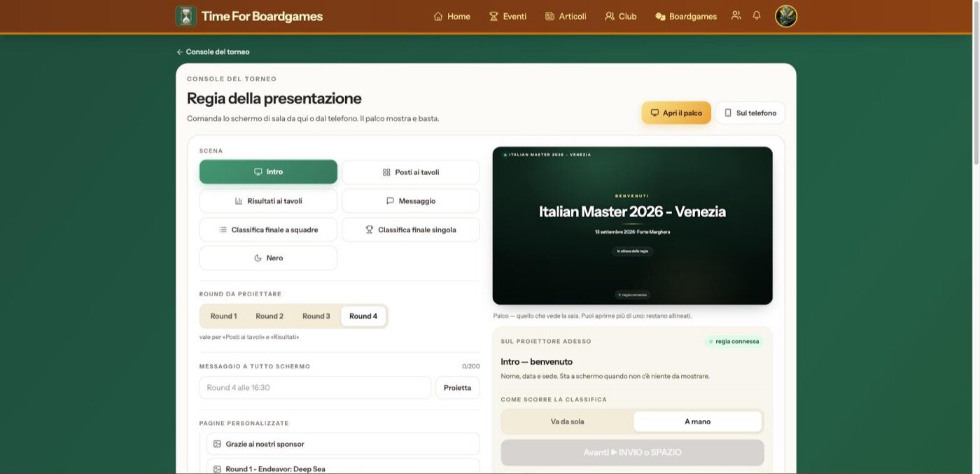Focus the full-screen message input field
The image size is (980, 474).
315,388
